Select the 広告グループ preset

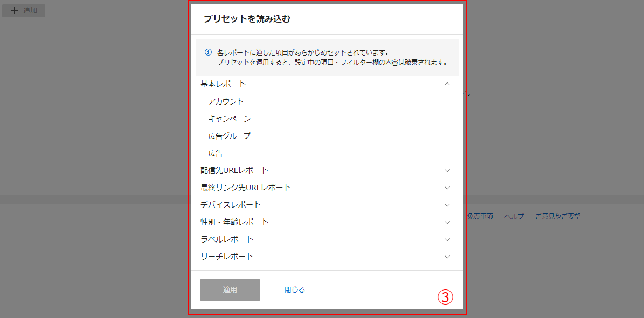[229, 136]
